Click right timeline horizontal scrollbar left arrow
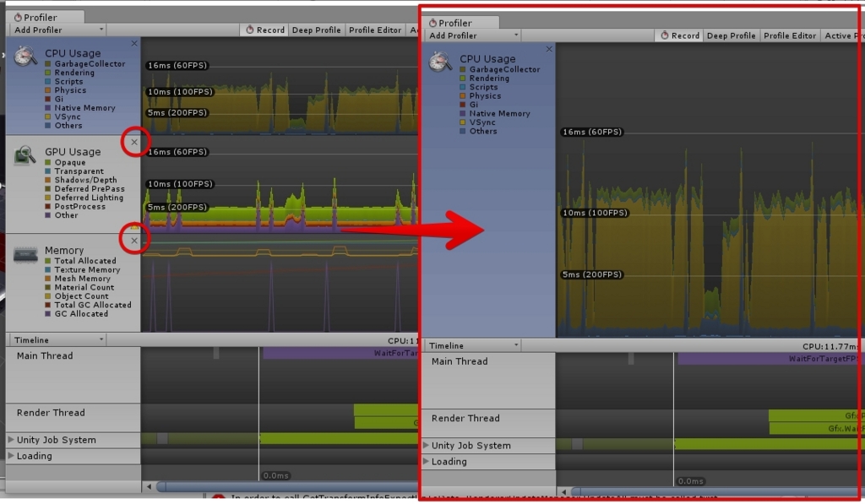 pyautogui.click(x=563, y=492)
